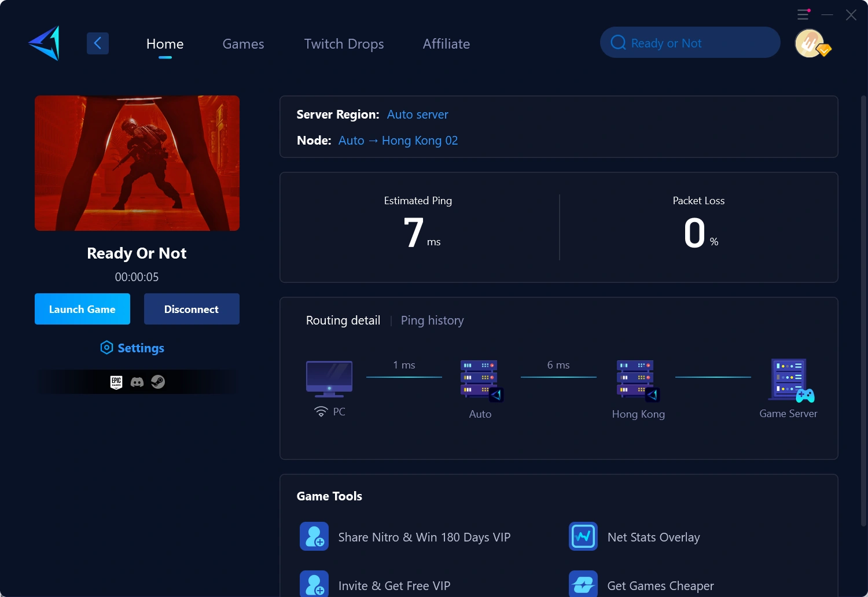Click the 6 ms hop latency value
Viewport: 868px width, 597px height.
point(558,365)
